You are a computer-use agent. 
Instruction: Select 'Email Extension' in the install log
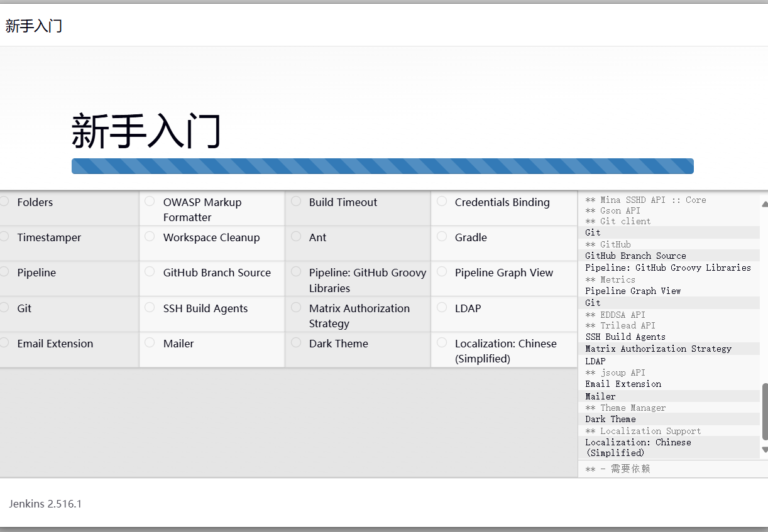(623, 384)
